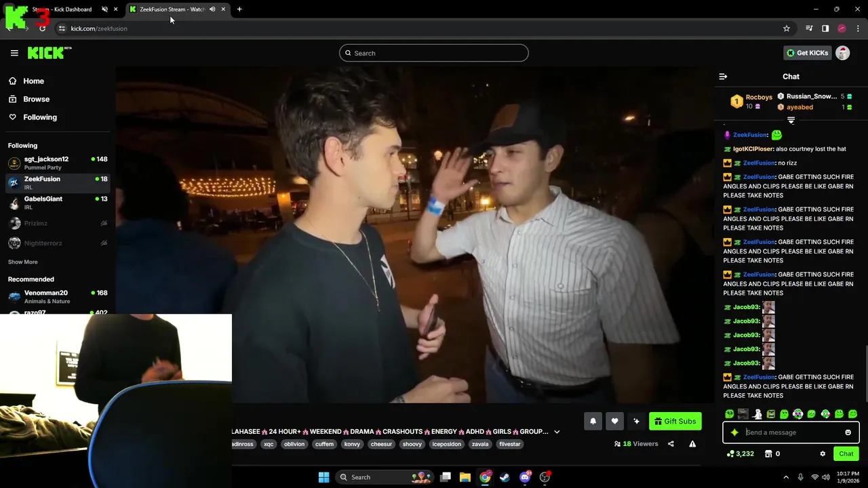Open channel points showing 3,232
The height and width of the screenshot is (488, 868).
740,453
